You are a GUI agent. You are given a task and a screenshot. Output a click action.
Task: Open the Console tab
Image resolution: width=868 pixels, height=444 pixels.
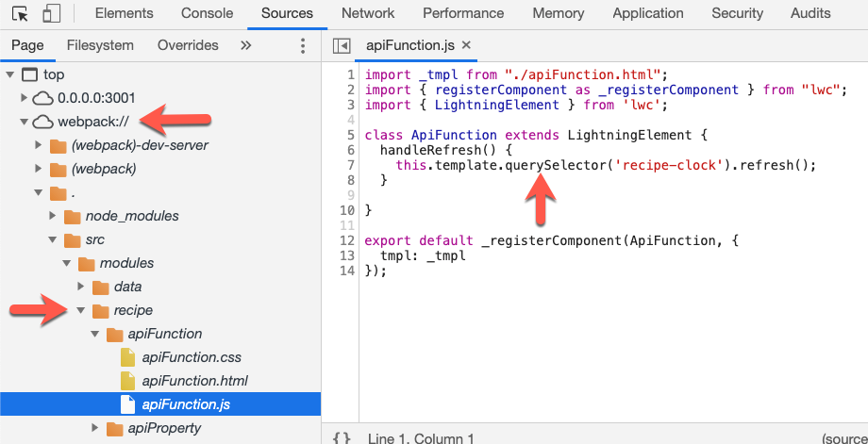[207, 13]
